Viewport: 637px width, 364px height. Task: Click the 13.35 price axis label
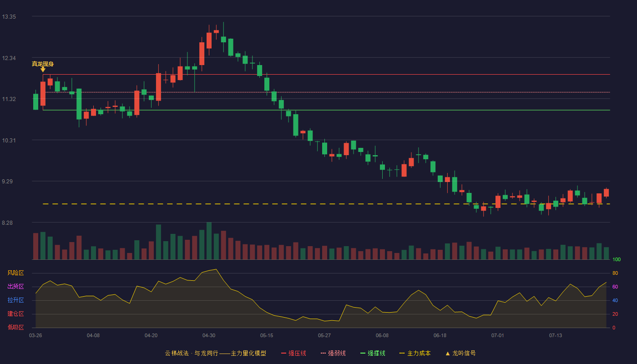pos(9,17)
